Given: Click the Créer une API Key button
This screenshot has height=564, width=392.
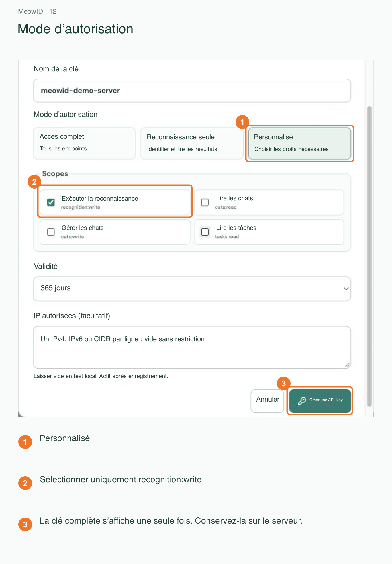Looking at the screenshot, I should (320, 401).
